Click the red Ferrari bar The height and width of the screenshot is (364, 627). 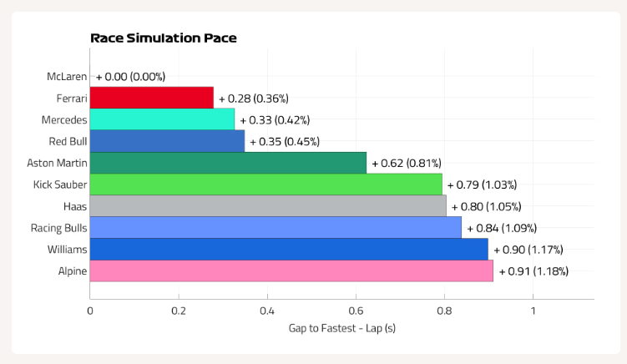tap(152, 98)
